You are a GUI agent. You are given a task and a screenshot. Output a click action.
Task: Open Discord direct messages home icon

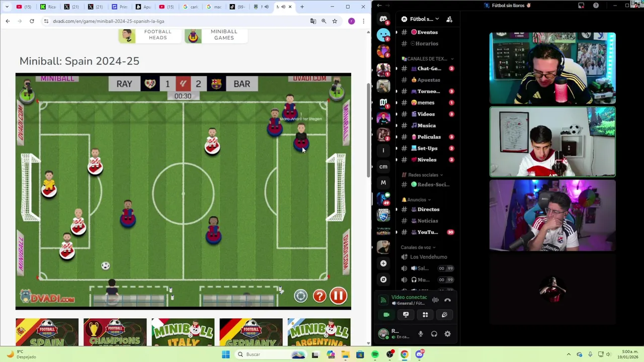tap(383, 19)
